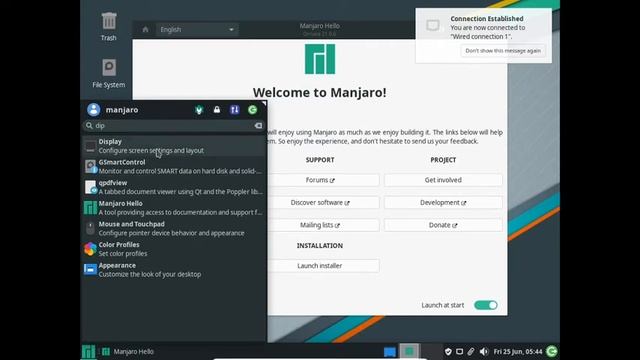Click the Donate link button
Screen dimensions: 640x360
(x=443, y=225)
